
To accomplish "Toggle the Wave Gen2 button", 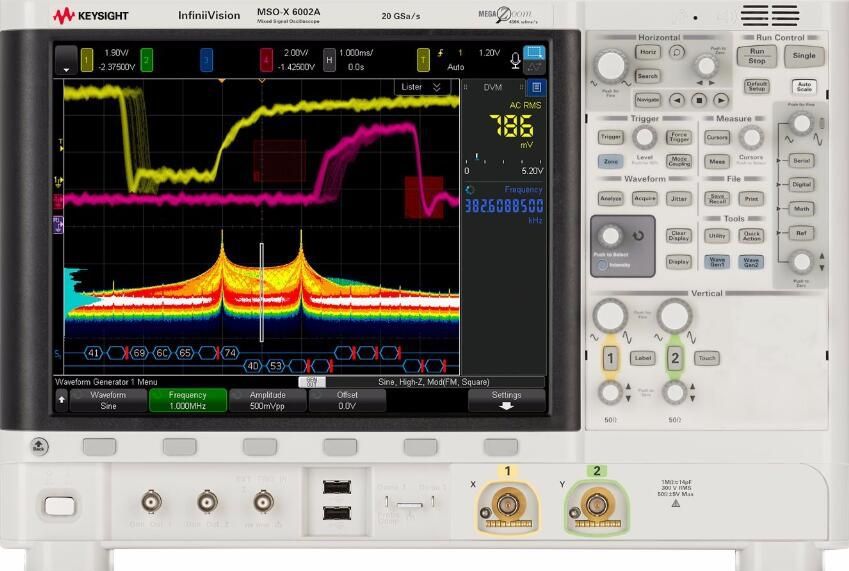I will pos(751,262).
